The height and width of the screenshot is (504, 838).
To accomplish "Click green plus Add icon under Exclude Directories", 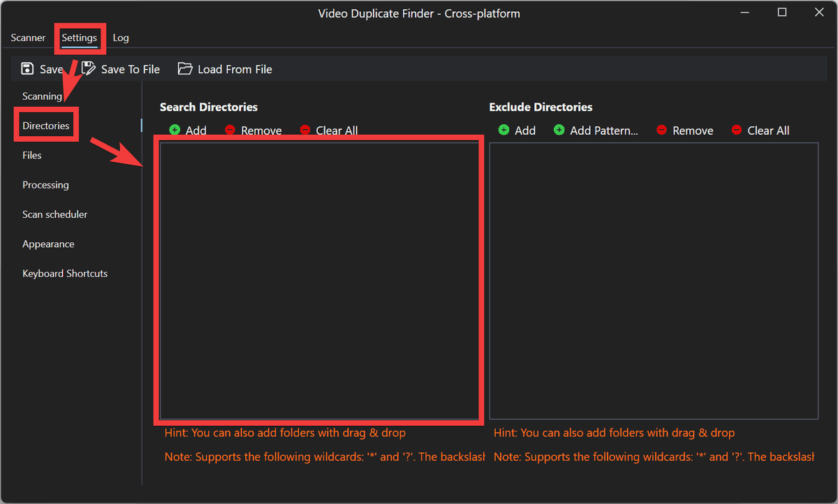I will 503,130.
